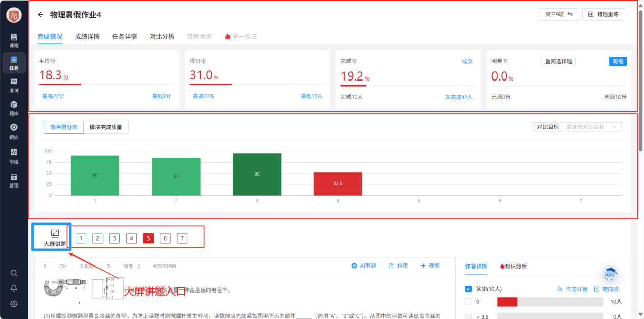Click the green chart bar labeled 85
Image resolution: width=644 pixels, height=319 pixels.
coord(176,176)
